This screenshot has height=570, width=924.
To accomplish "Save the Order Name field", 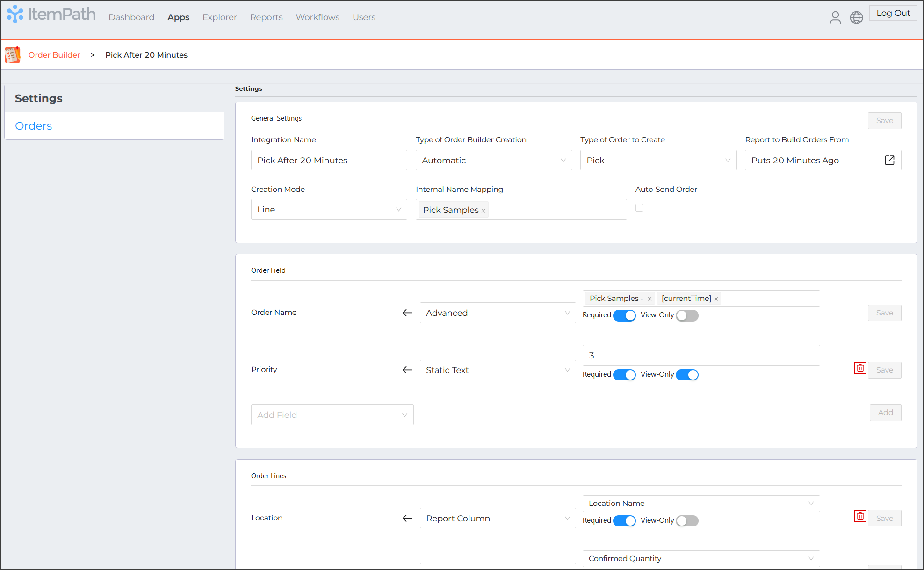I will tap(884, 313).
